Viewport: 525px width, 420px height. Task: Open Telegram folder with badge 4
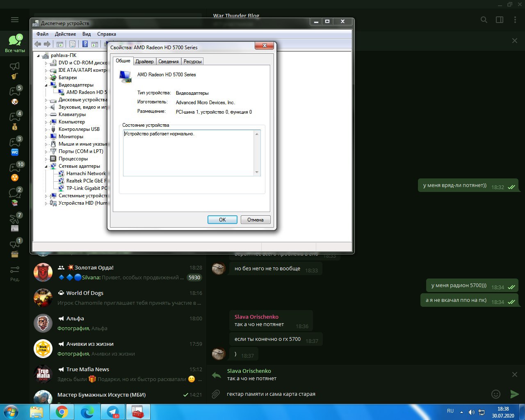pyautogui.click(x=15, y=121)
